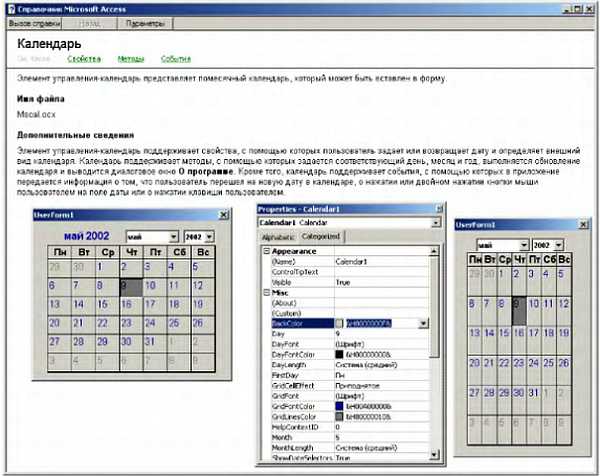Open the BackColor value dropdown arrow
Image resolution: width=600 pixels, height=476 pixels.
pyautogui.click(x=423, y=323)
